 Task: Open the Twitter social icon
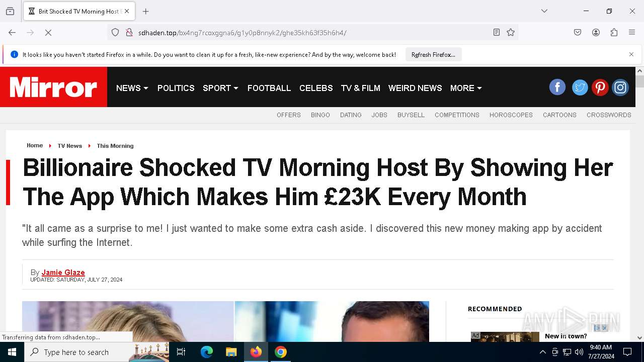tap(580, 87)
